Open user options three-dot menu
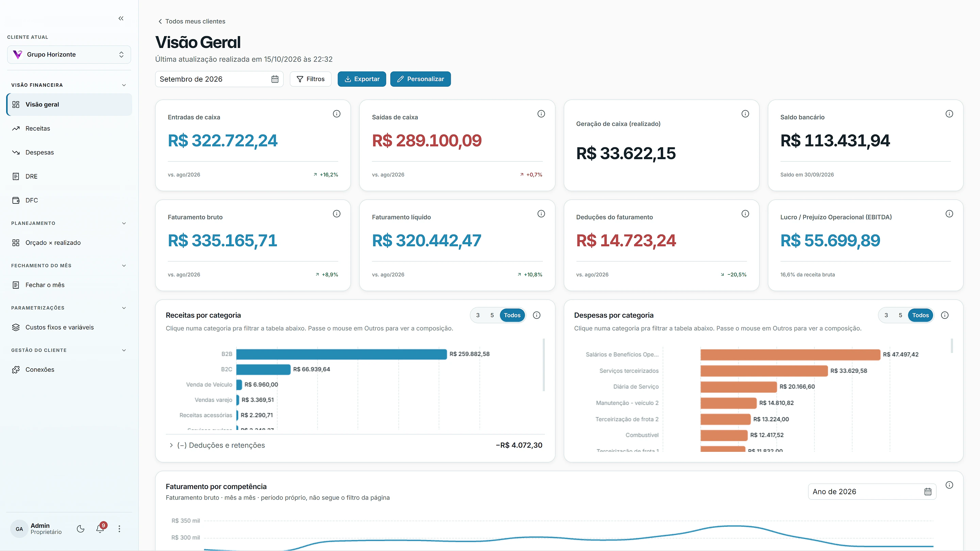 click(119, 529)
